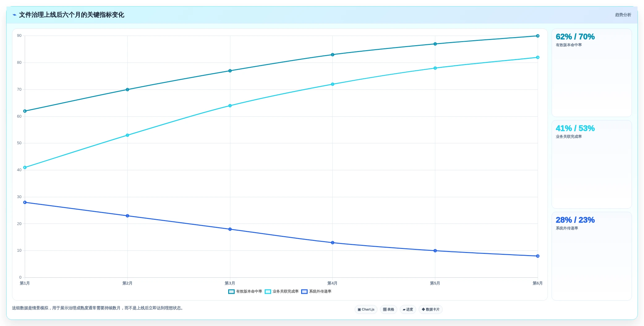This screenshot has width=644, height=326.
Task: Click the 系统外传递率 point at 第2月
Action: pos(127,216)
